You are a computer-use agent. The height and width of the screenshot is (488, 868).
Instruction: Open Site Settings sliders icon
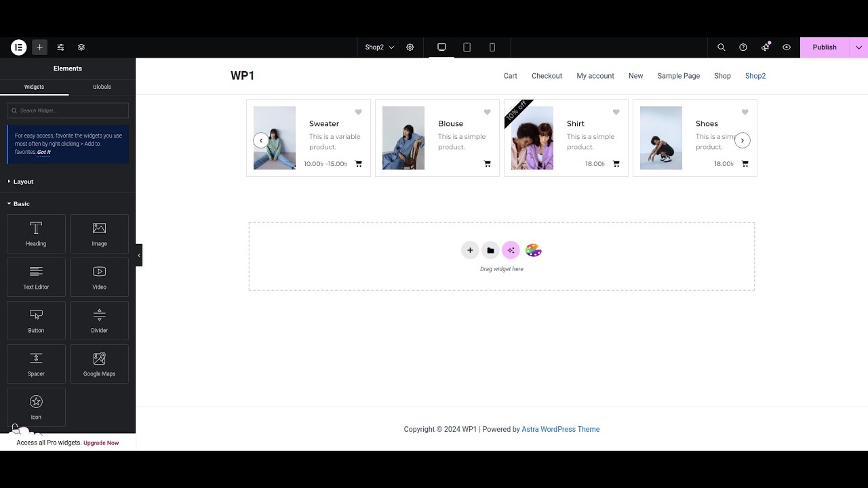point(60,47)
